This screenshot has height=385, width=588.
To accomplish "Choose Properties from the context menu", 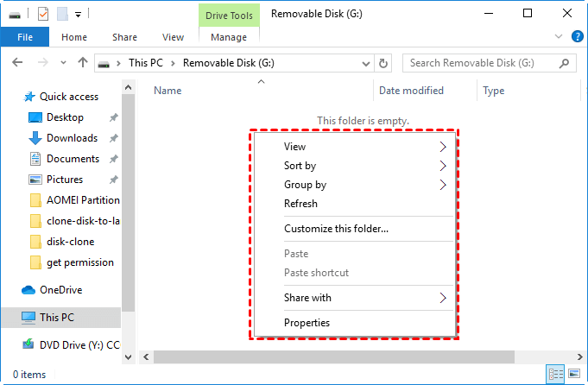I will (307, 323).
